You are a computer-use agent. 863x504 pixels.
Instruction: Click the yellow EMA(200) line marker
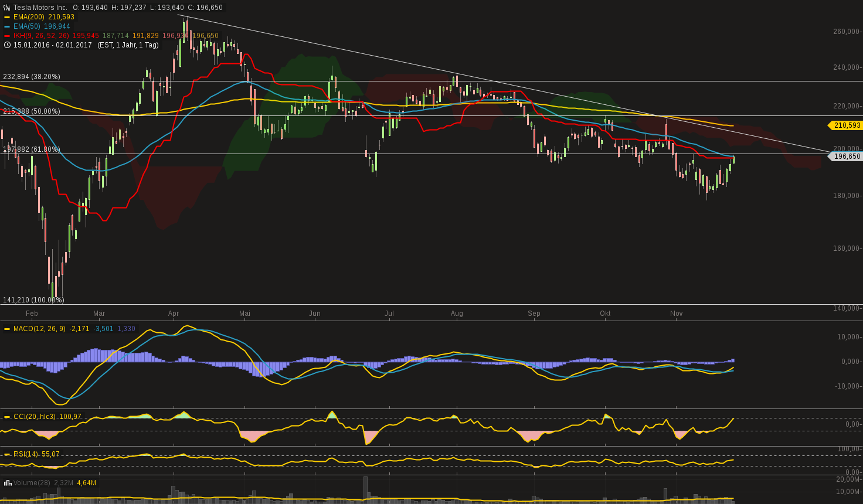click(x=8, y=18)
